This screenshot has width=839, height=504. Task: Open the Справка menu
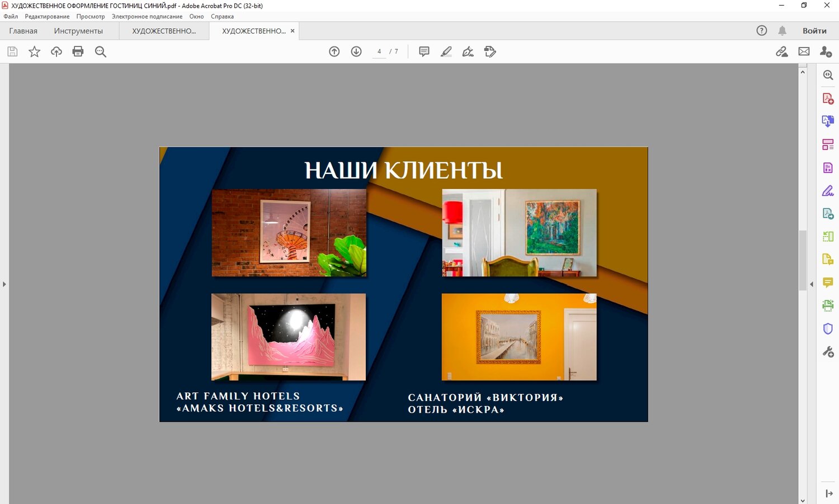(x=222, y=16)
